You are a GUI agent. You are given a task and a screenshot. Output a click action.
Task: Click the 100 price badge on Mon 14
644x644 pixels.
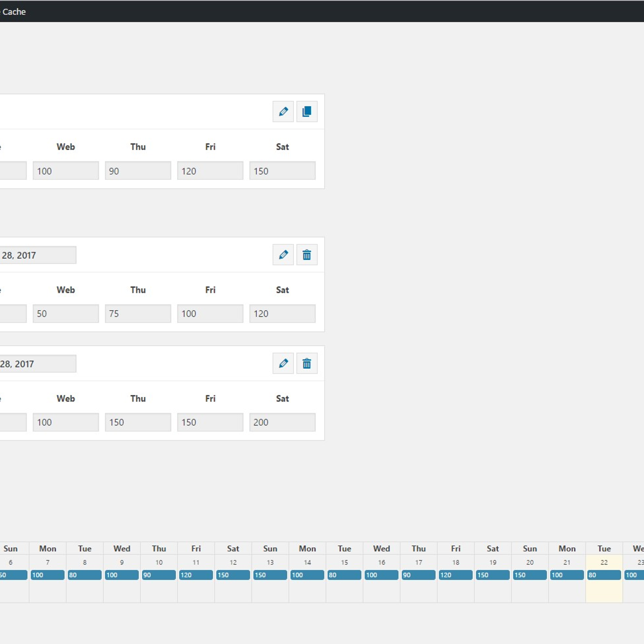coord(307,575)
